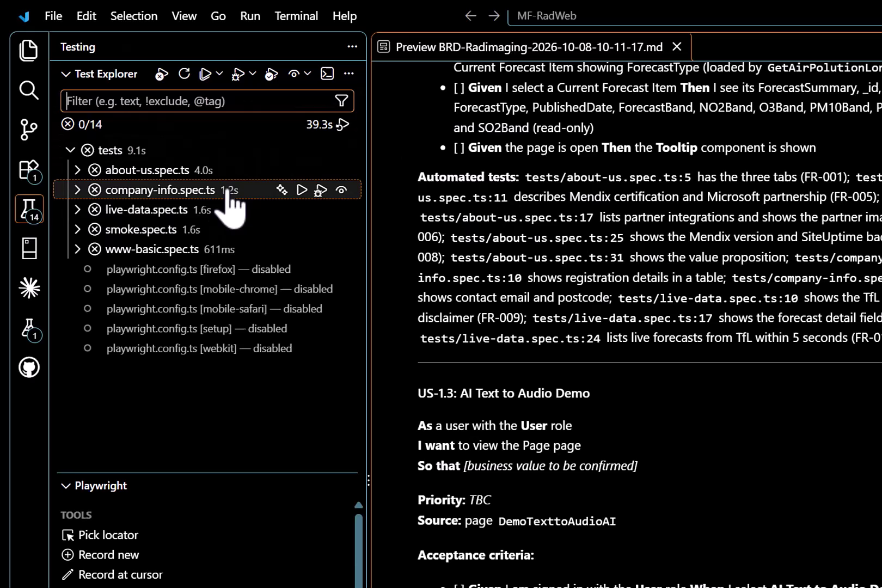Expand about-us.spec.ts test file
882x588 pixels.
pos(77,170)
